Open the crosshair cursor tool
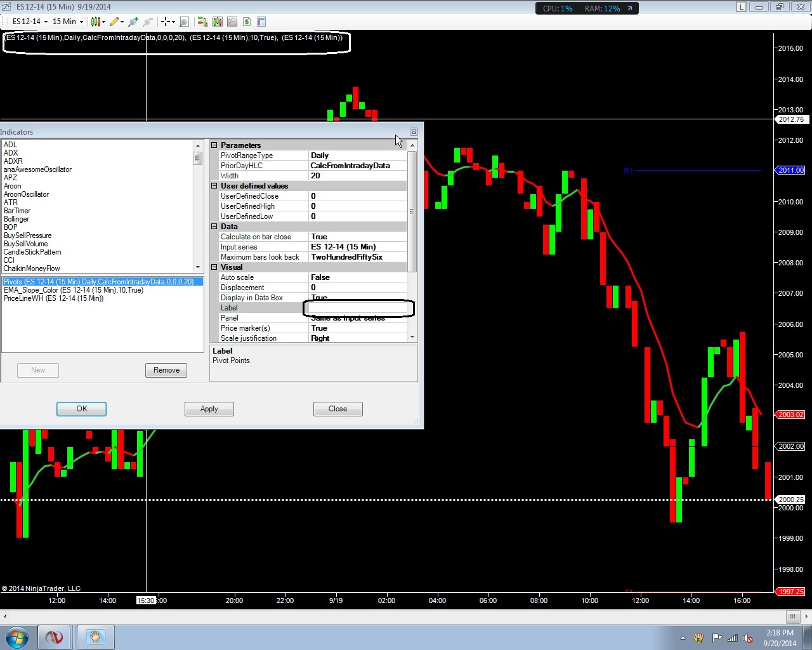 tap(165, 22)
